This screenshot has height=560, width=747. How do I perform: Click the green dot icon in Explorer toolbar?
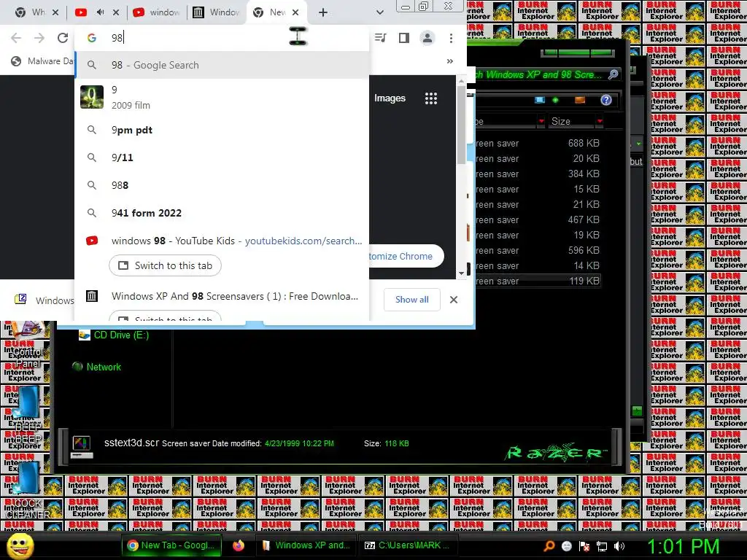click(x=555, y=99)
